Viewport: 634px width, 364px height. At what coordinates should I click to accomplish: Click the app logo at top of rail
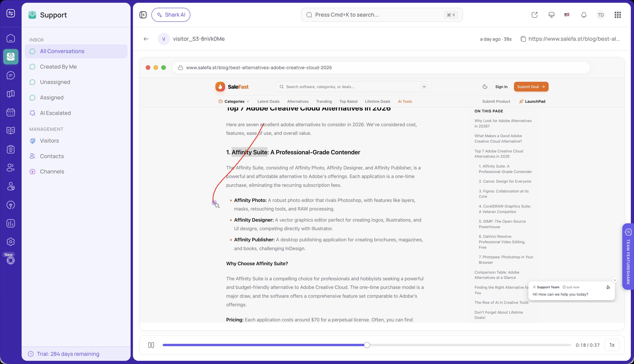pyautogui.click(x=11, y=13)
